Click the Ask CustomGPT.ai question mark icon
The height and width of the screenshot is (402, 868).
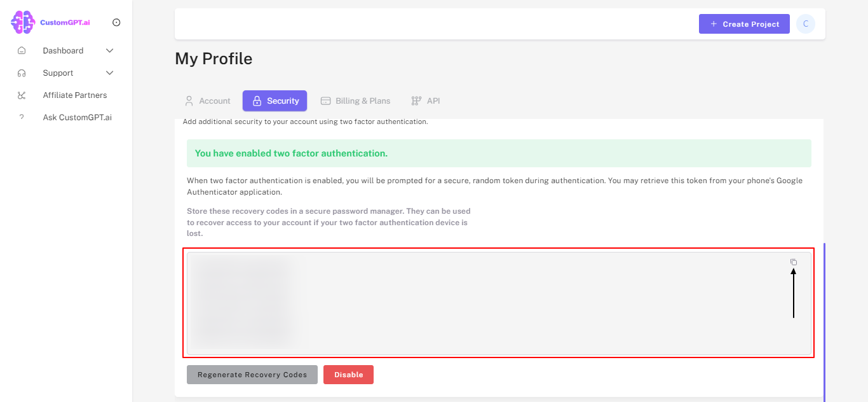pos(22,117)
